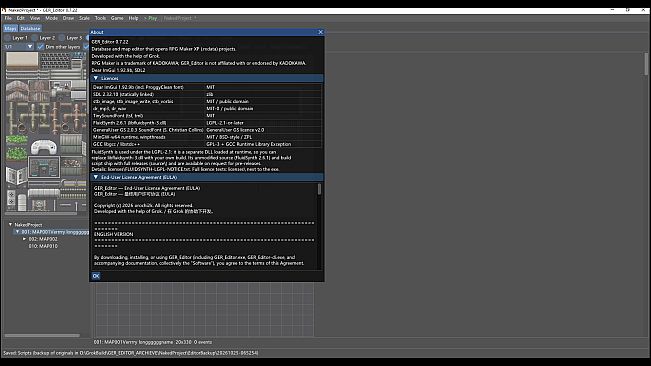
Task: Open the Scale menu
Action: (84, 18)
